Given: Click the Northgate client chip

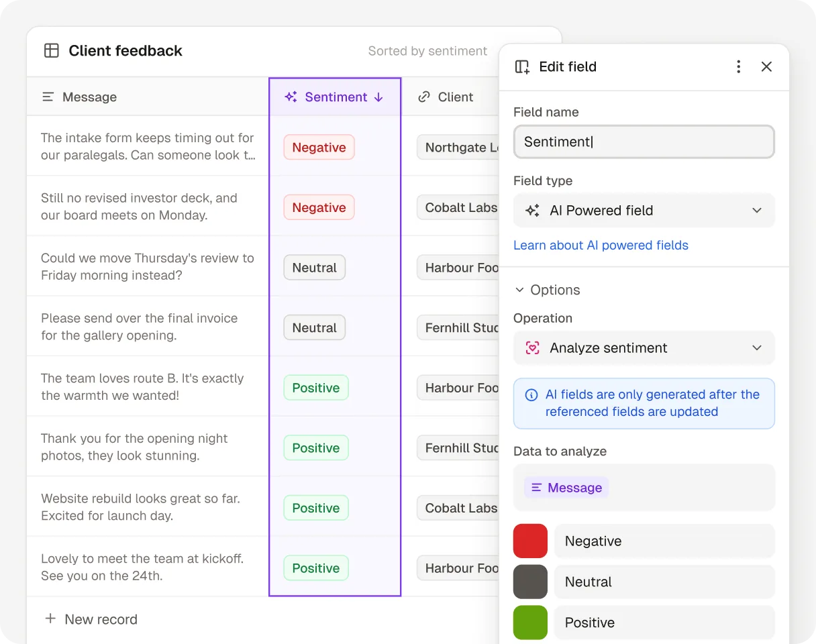Looking at the screenshot, I should [x=458, y=147].
